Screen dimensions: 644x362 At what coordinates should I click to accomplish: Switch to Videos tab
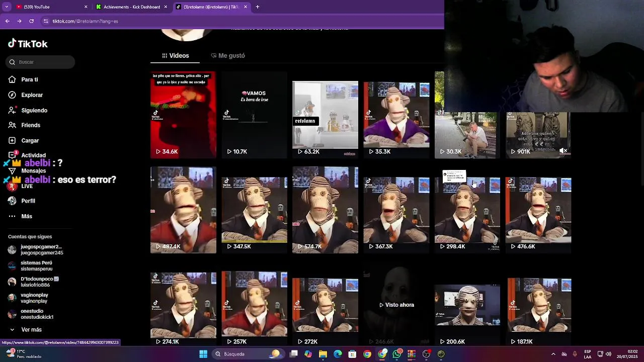[x=175, y=55]
